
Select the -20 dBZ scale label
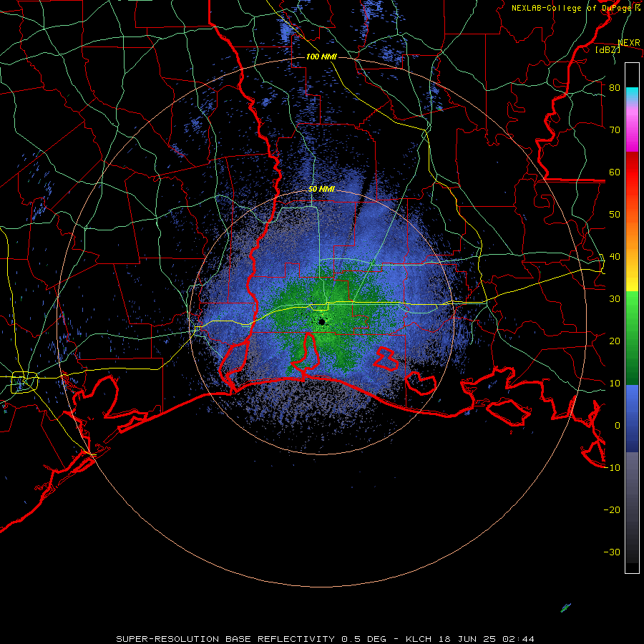click(x=612, y=510)
